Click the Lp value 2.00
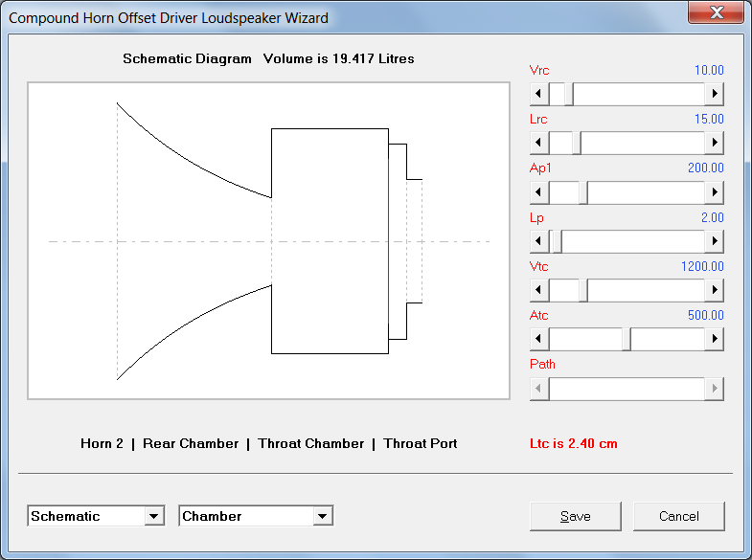This screenshot has width=752, height=560. click(x=712, y=217)
